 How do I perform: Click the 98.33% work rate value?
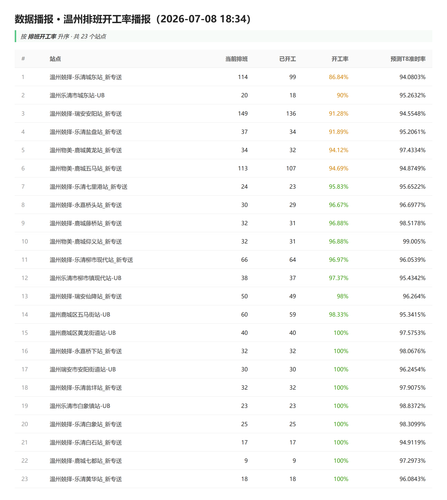tap(338, 315)
